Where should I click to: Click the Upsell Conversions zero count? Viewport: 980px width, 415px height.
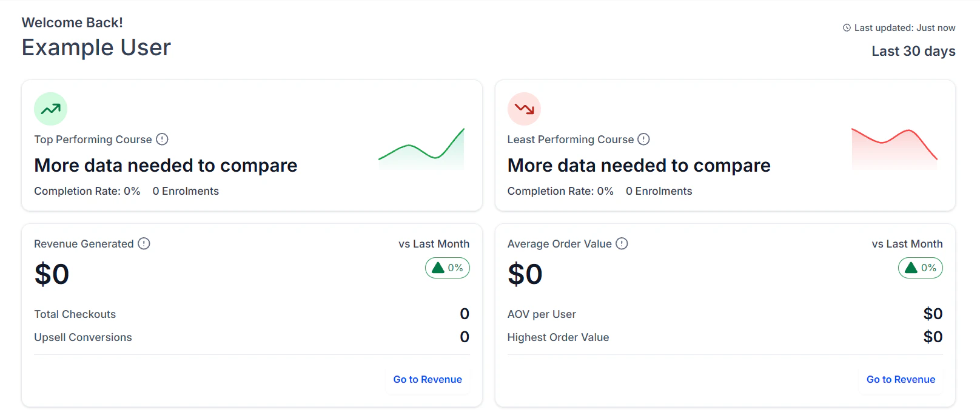[464, 337]
